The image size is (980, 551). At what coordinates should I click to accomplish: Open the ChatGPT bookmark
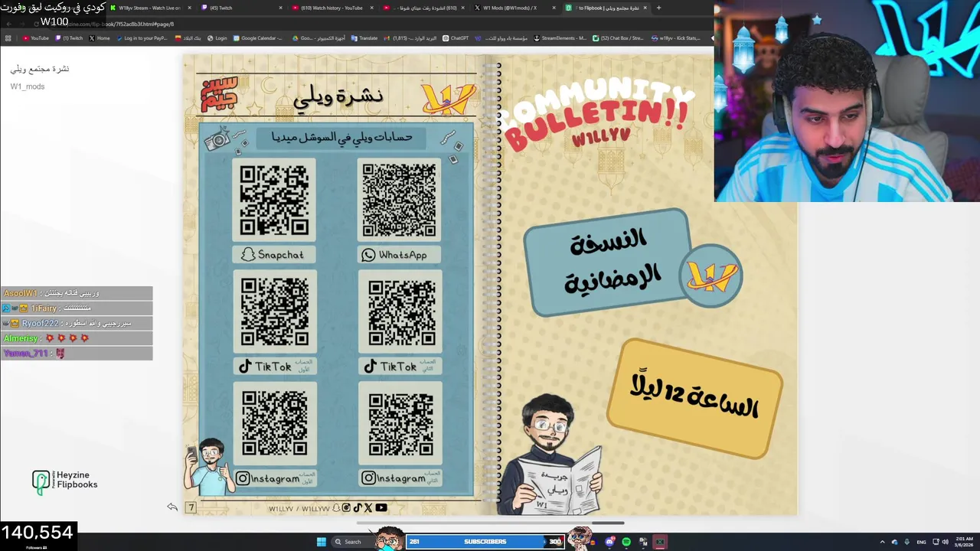(x=456, y=38)
